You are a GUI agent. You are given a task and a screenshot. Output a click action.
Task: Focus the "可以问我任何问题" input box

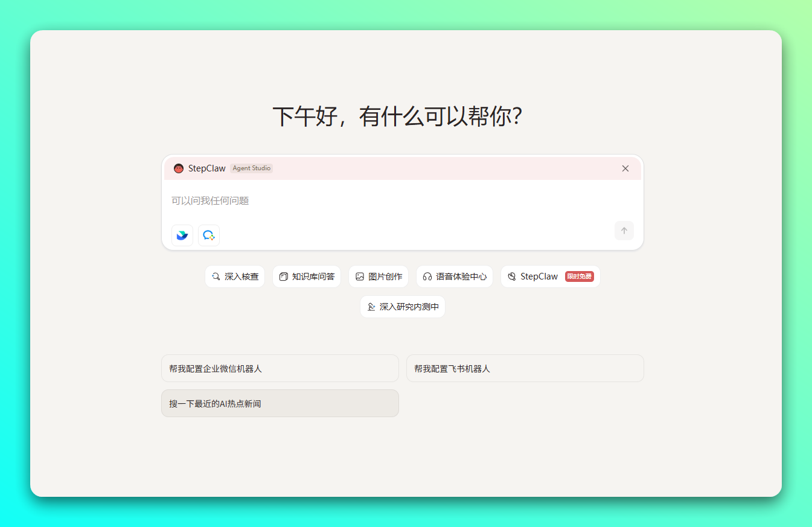click(402, 200)
